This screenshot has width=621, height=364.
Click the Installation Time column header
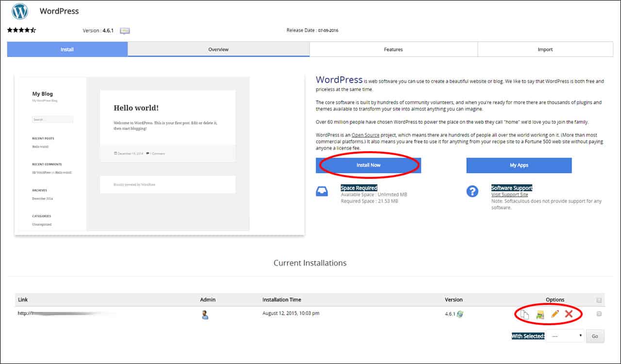(x=282, y=300)
